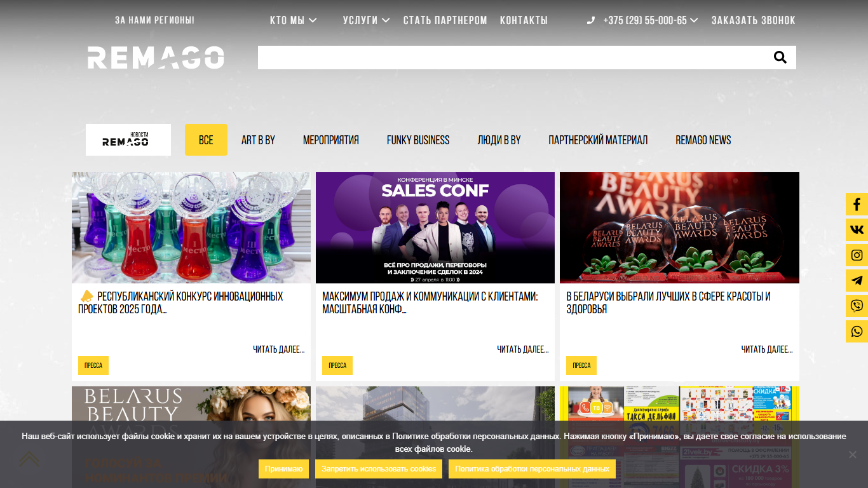
Task: Select the REMAGO NEWS tab
Action: tap(703, 140)
